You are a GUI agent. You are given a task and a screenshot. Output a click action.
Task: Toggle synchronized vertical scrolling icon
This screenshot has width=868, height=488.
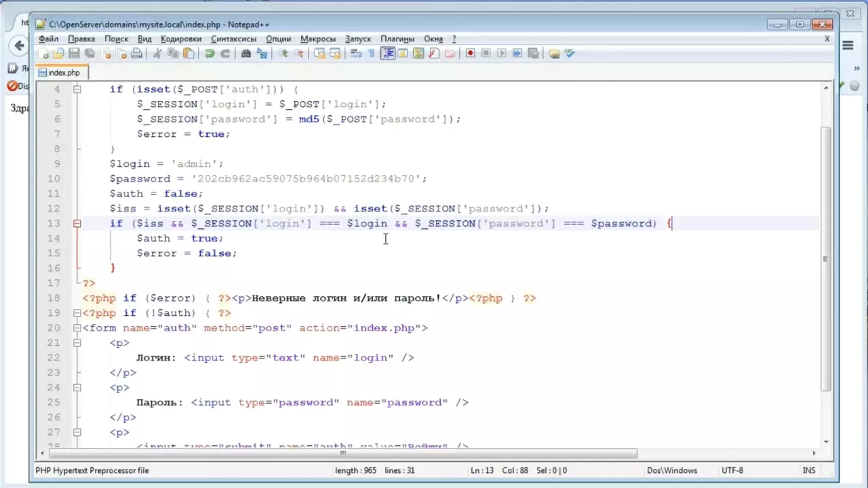pyautogui.click(x=319, y=54)
